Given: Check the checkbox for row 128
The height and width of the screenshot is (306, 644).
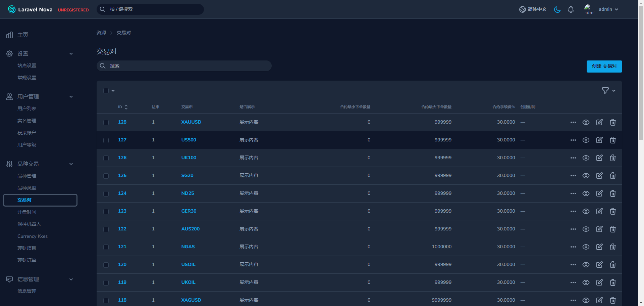Looking at the screenshot, I should click(x=106, y=123).
